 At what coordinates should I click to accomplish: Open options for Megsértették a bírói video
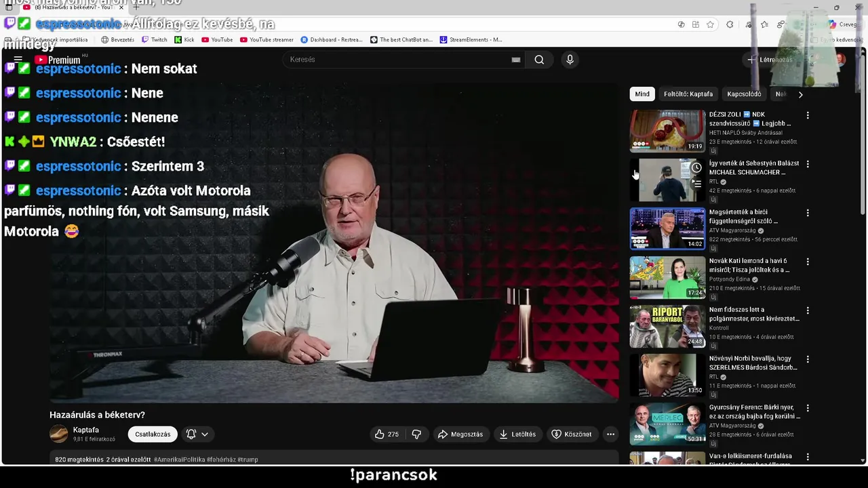point(808,213)
